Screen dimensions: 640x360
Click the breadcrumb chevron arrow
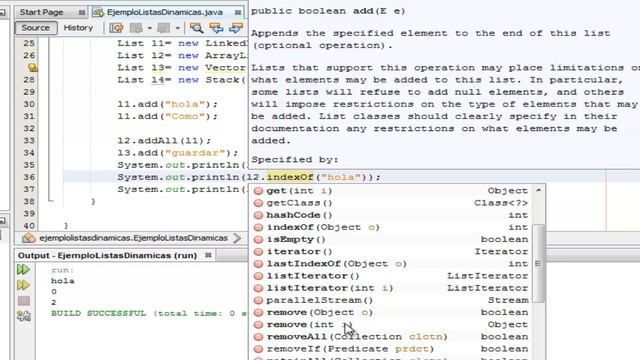pos(237,238)
